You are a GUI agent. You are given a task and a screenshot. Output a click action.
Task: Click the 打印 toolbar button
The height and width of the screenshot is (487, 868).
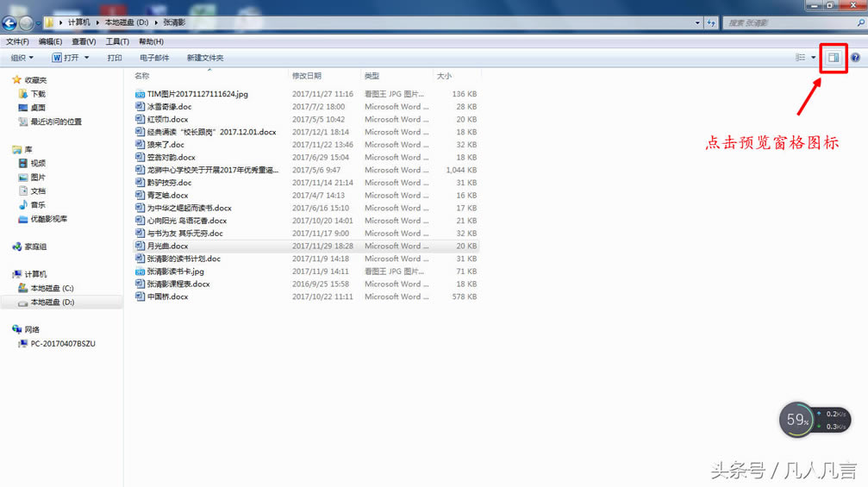coord(115,58)
